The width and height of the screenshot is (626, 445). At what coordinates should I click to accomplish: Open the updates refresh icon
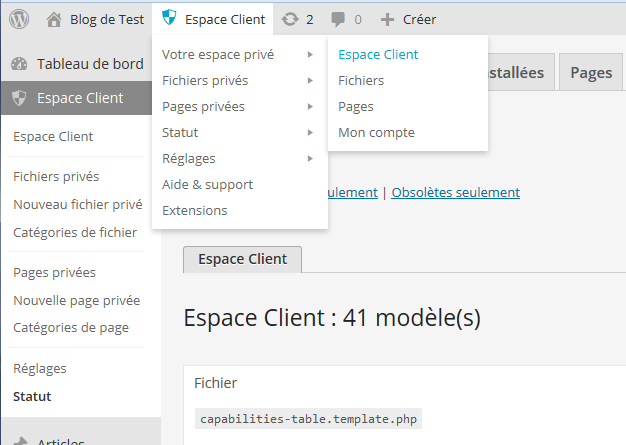click(290, 19)
